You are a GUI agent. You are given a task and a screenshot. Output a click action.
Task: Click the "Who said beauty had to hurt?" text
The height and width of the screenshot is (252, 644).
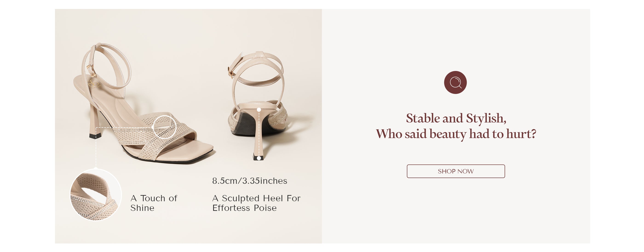[x=456, y=134]
